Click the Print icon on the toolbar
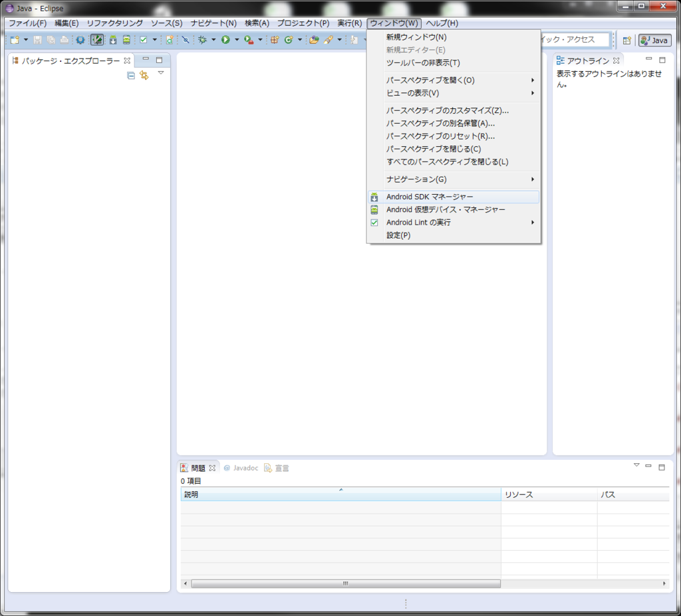 pos(64,41)
